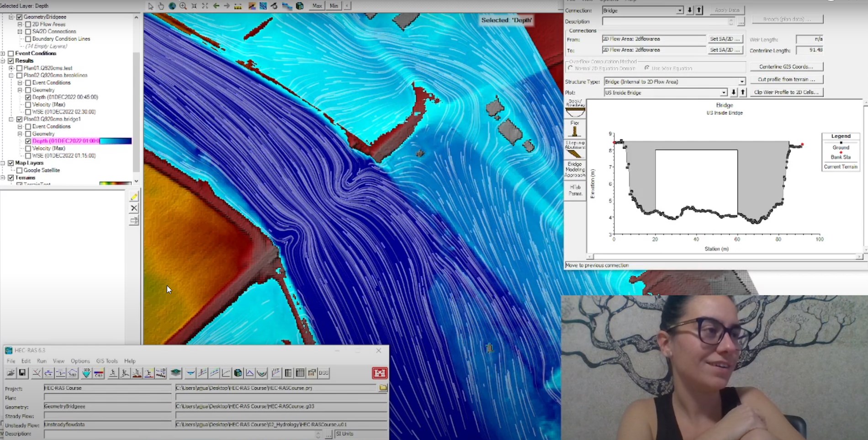
Task: Select the magnifier zoom-in tool
Action: (x=183, y=6)
